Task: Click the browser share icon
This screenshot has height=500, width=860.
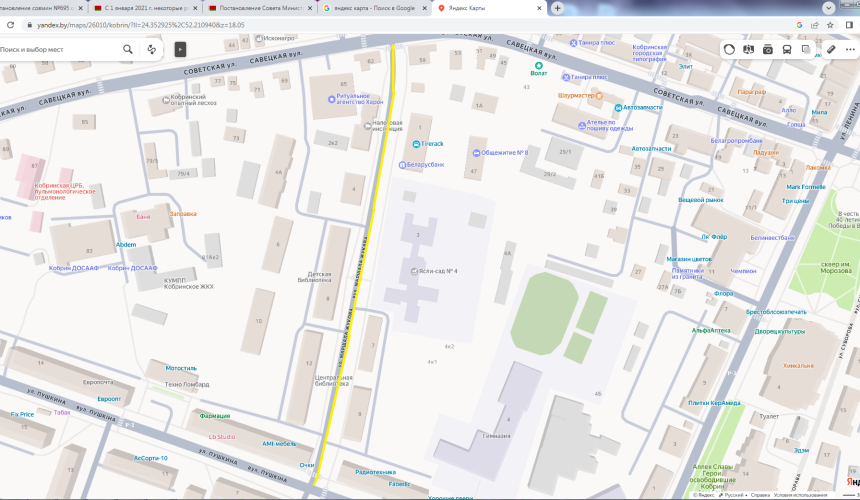Action: pos(813,25)
